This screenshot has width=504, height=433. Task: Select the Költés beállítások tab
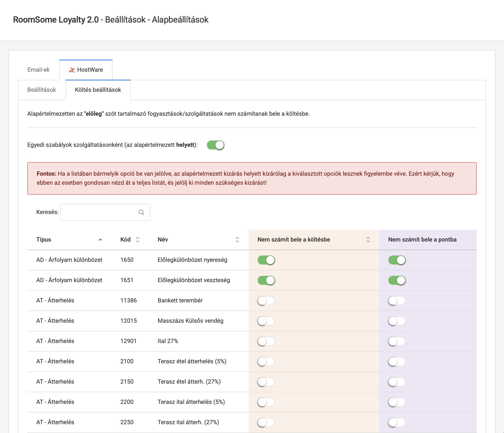pyautogui.click(x=98, y=90)
